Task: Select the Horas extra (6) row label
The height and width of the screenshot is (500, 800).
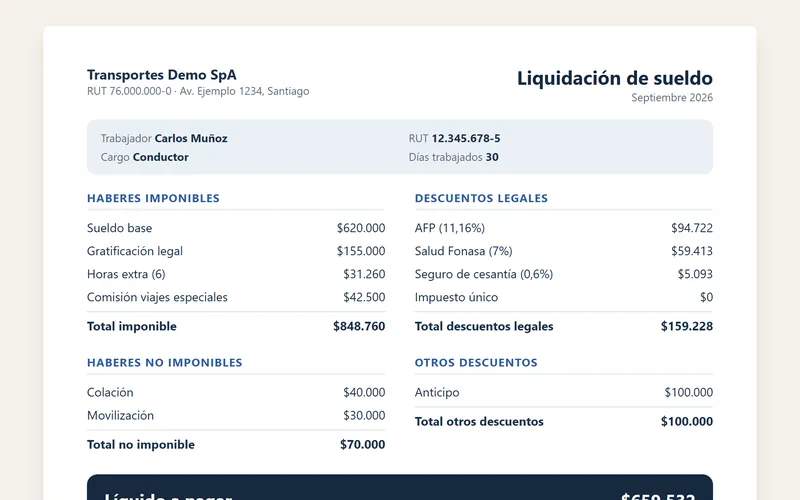Action: click(126, 274)
